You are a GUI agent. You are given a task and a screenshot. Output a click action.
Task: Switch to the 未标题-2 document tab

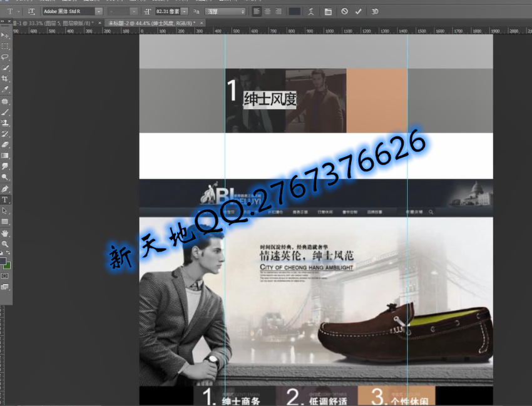click(151, 23)
